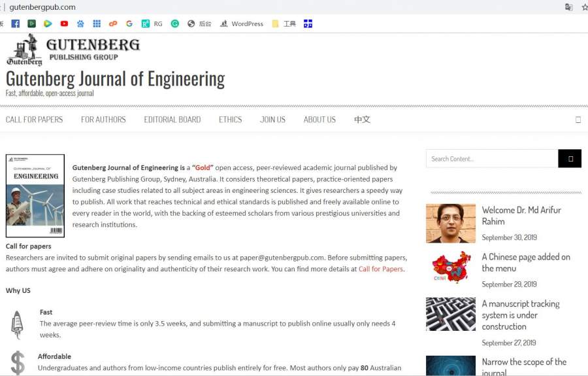Open the Welcome Dr. Md Arifur Rahim post
588x376 pixels.
pyautogui.click(x=521, y=215)
